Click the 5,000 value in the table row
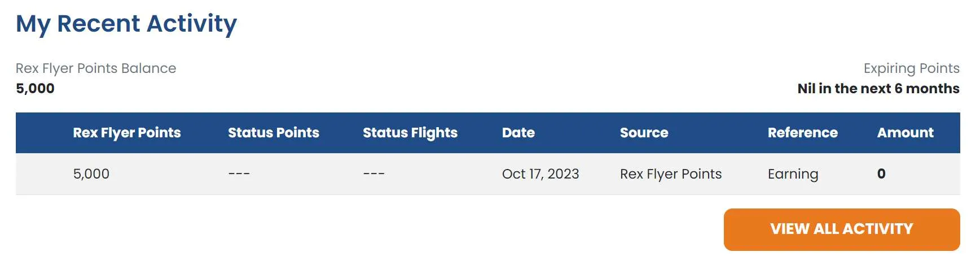980x269 pixels. 91,174
